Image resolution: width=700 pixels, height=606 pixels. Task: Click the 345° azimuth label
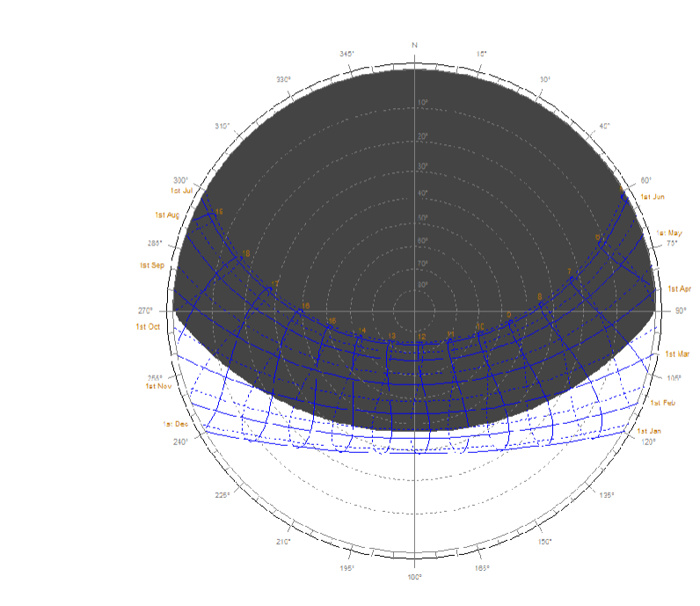[x=346, y=54]
